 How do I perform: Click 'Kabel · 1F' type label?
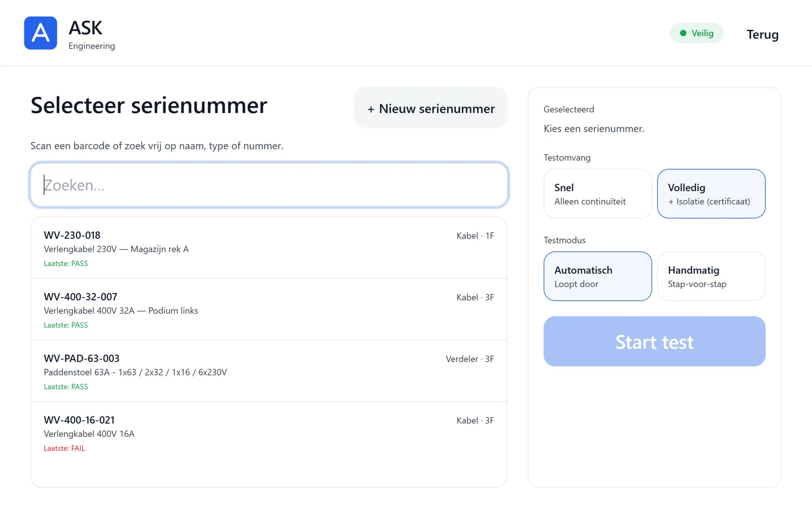pos(475,236)
